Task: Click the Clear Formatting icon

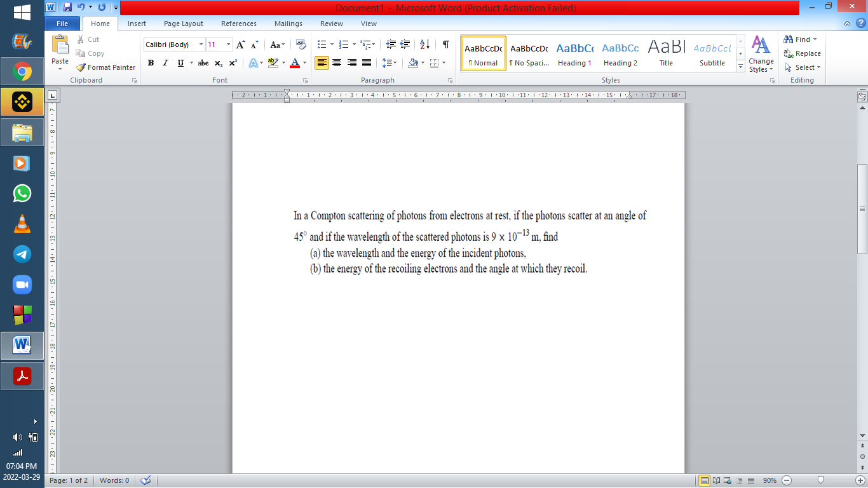Action: point(301,44)
